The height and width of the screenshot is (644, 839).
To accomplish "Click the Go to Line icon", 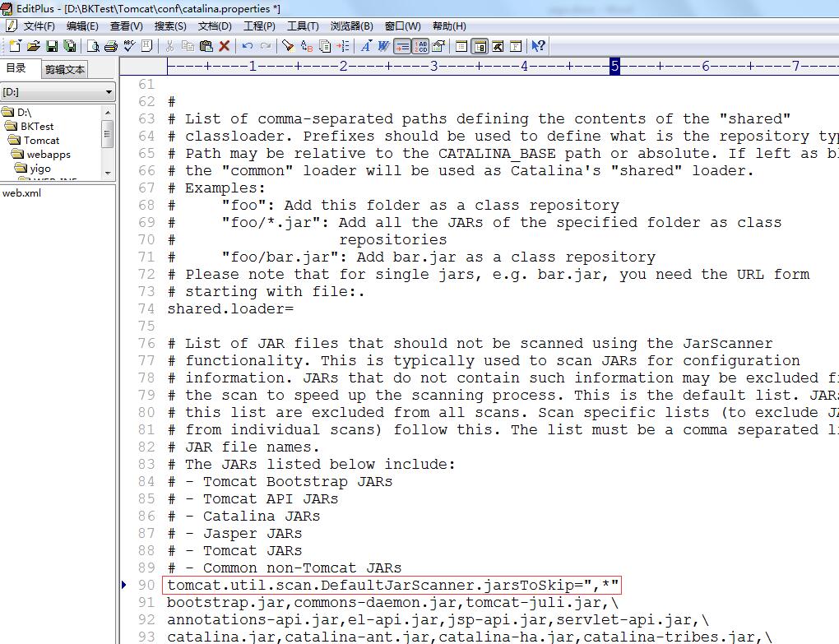I will (343, 46).
